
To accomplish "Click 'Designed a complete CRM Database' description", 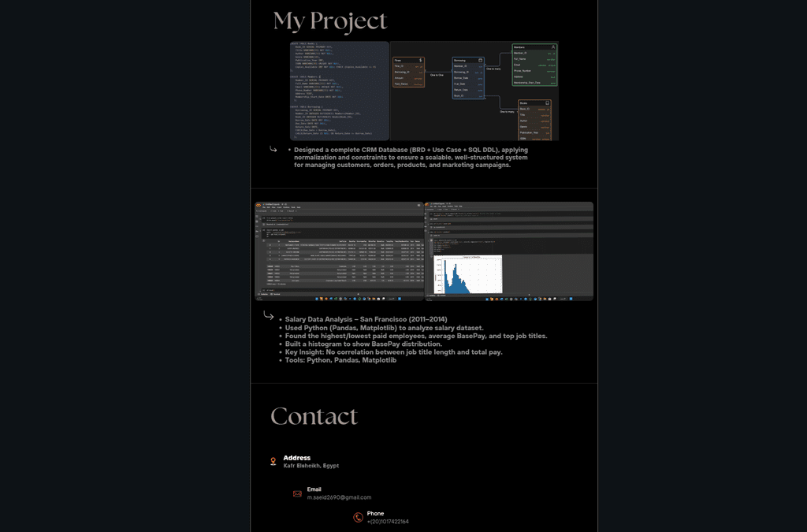I will tap(411, 158).
